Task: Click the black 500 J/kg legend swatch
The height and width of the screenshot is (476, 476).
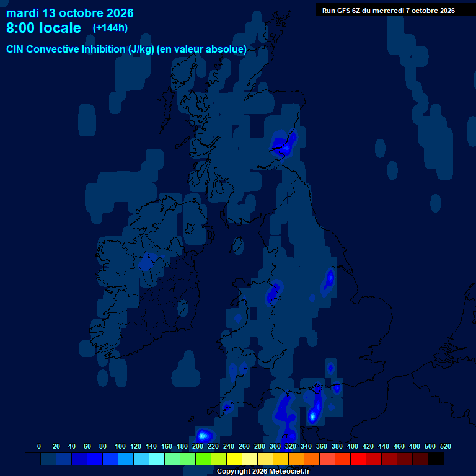Action: tap(436, 459)
